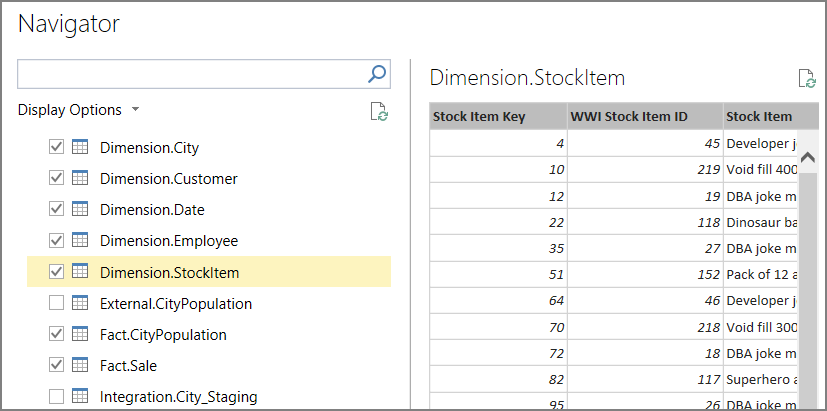Click the refresh icon below the search box
Screen dimensions: 827x411
click(x=379, y=112)
